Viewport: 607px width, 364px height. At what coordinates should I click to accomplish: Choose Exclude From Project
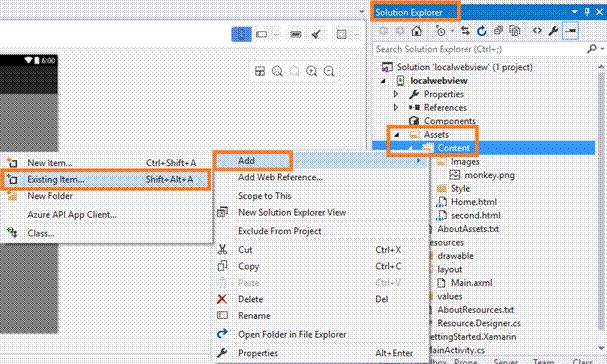click(279, 231)
